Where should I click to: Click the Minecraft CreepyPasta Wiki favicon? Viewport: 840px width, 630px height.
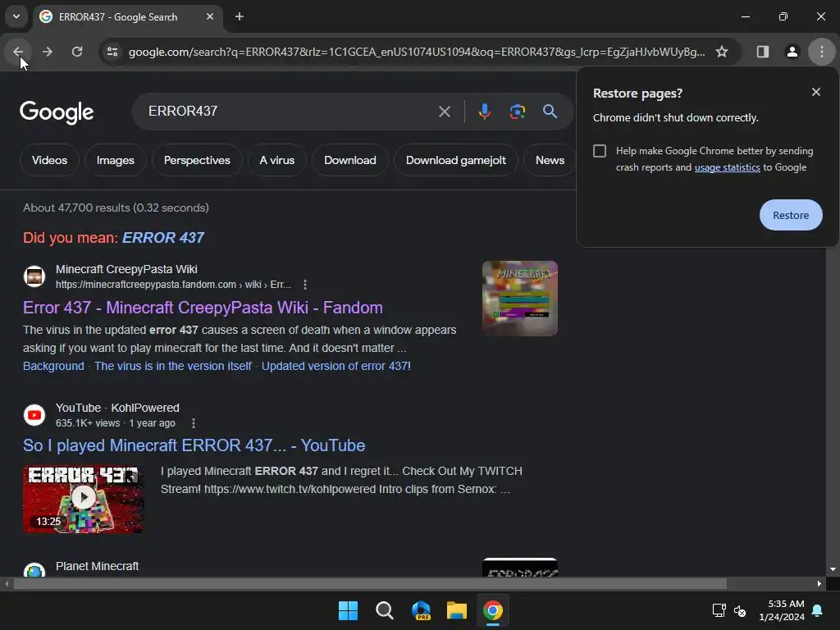pos(34,276)
